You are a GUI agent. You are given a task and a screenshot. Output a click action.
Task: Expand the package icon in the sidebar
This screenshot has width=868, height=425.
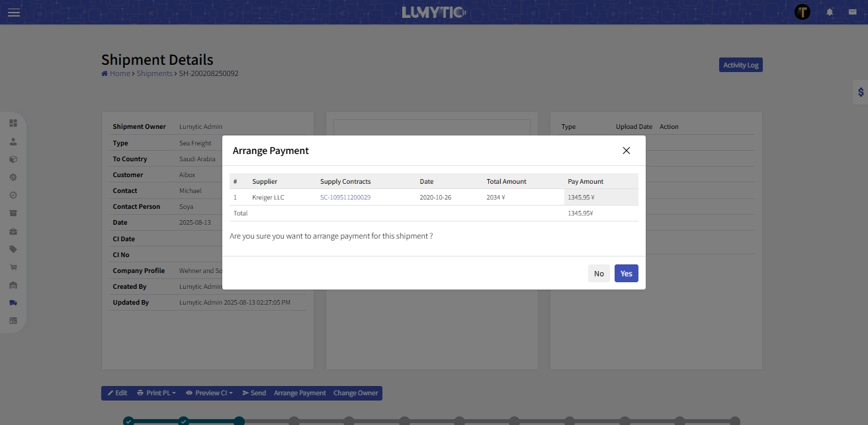(13, 159)
